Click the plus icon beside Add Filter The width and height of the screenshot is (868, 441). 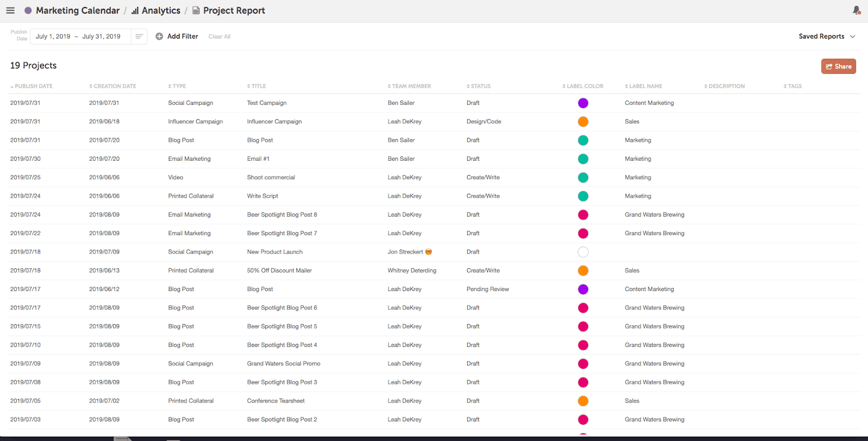tap(159, 36)
